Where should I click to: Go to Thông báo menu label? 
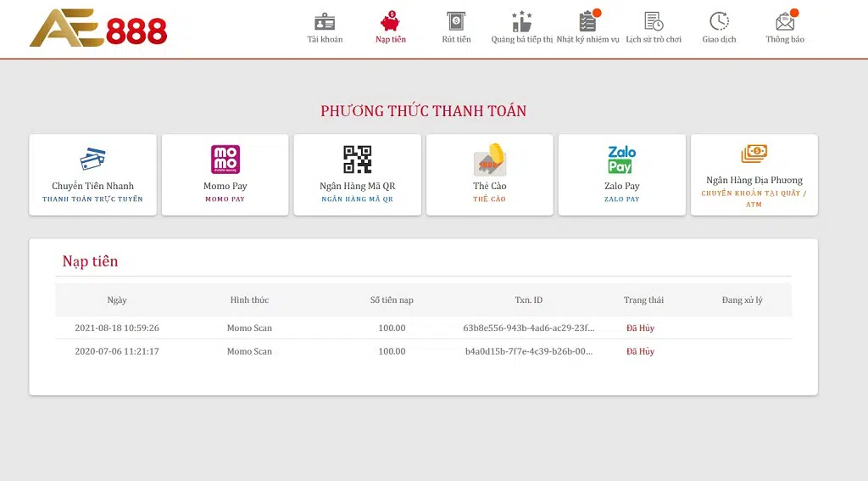[785, 39]
